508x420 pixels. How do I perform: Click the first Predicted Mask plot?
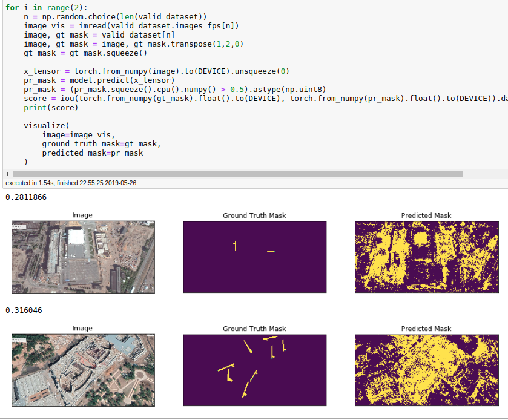(426, 257)
